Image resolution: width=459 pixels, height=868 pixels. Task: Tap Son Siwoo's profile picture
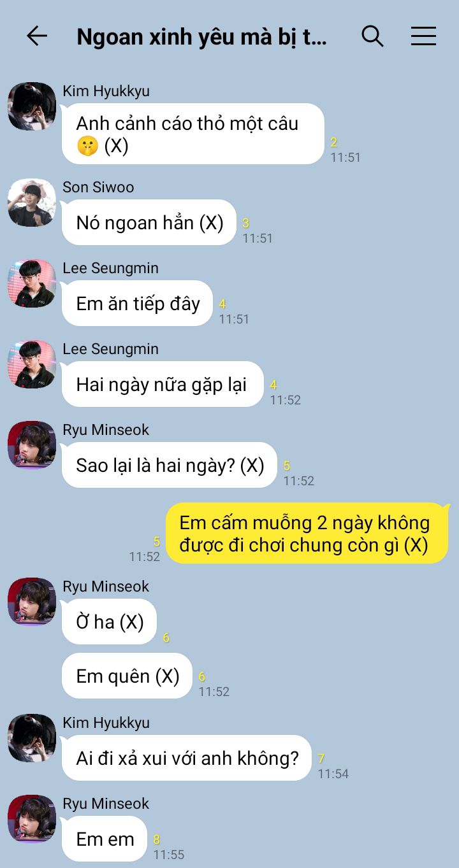pos(32,203)
